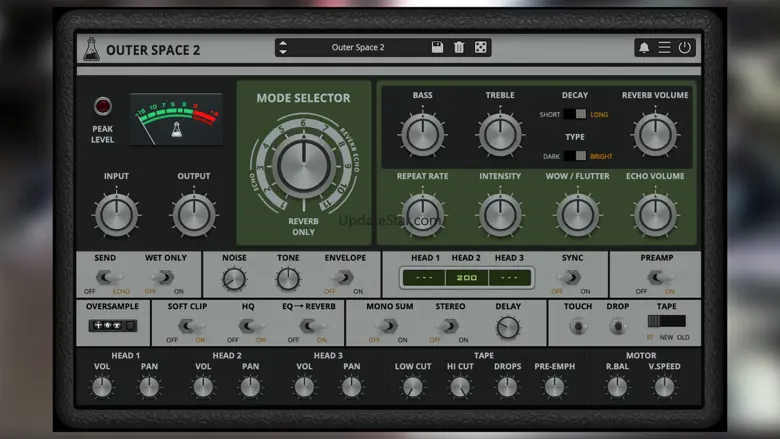Click the Head 3 delay time display
780x439 pixels.
[509, 278]
